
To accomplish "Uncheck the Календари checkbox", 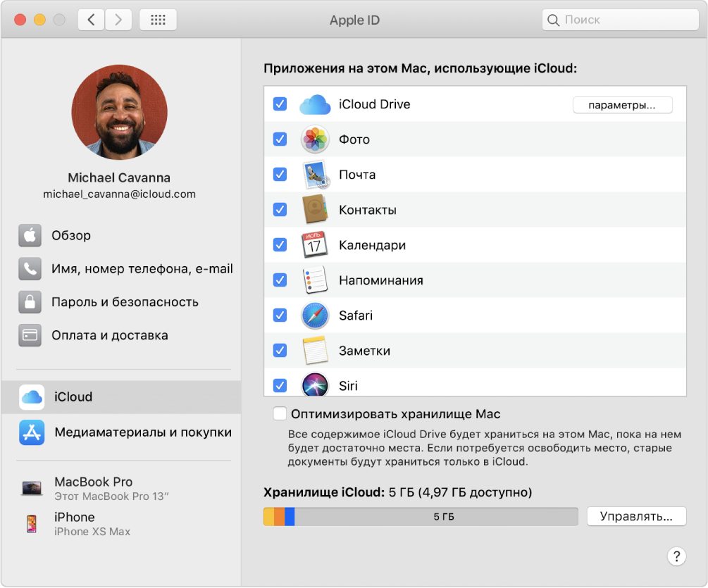I will [x=280, y=244].
